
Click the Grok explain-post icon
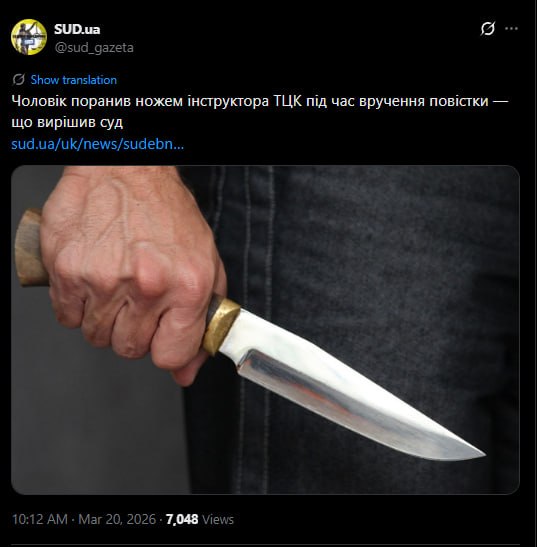[x=487, y=29]
